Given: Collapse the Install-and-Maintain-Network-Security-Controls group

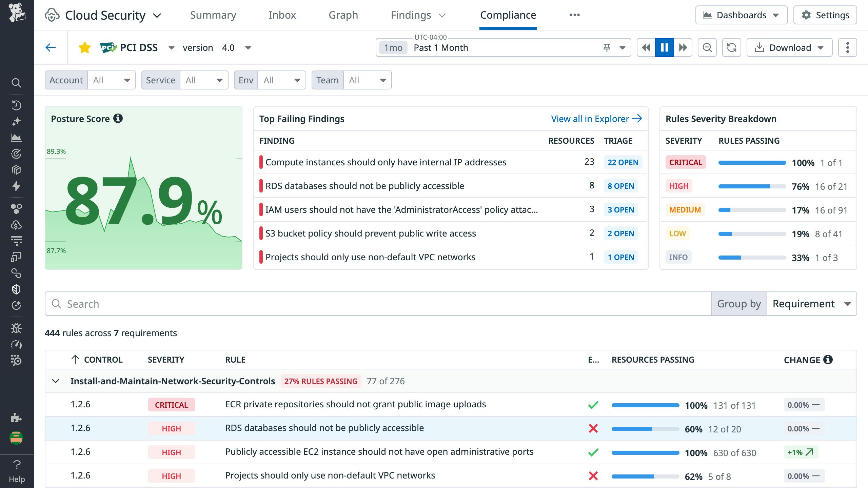Looking at the screenshot, I should (x=56, y=381).
